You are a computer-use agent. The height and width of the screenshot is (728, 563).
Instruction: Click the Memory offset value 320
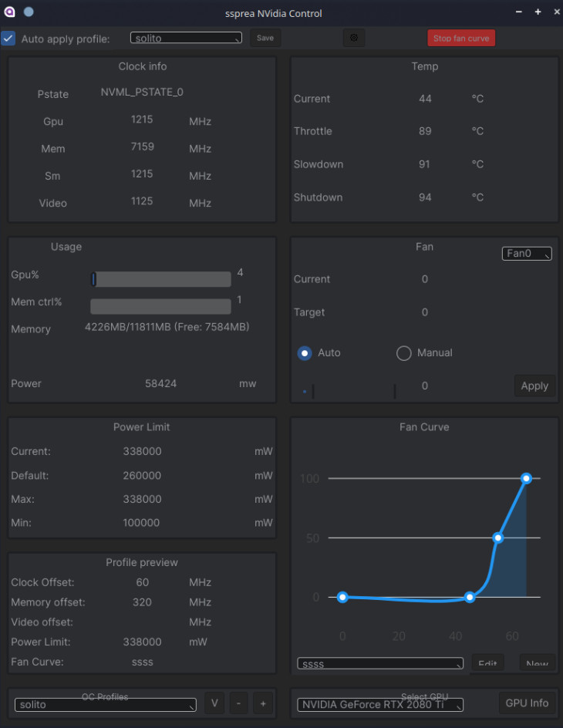click(142, 602)
